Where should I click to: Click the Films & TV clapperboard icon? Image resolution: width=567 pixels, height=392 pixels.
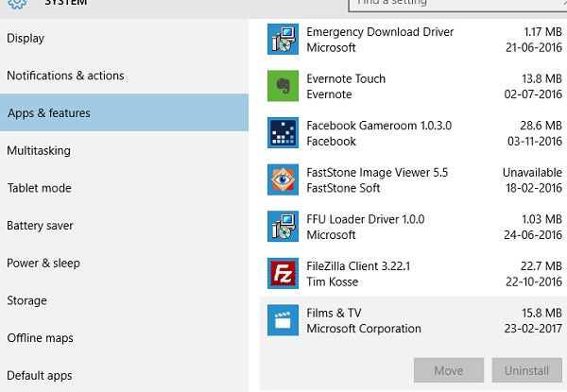click(x=283, y=320)
